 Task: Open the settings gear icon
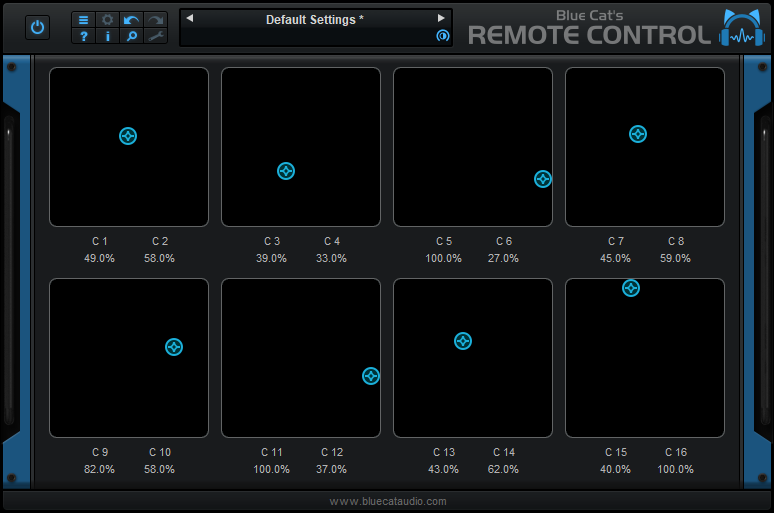click(x=108, y=20)
